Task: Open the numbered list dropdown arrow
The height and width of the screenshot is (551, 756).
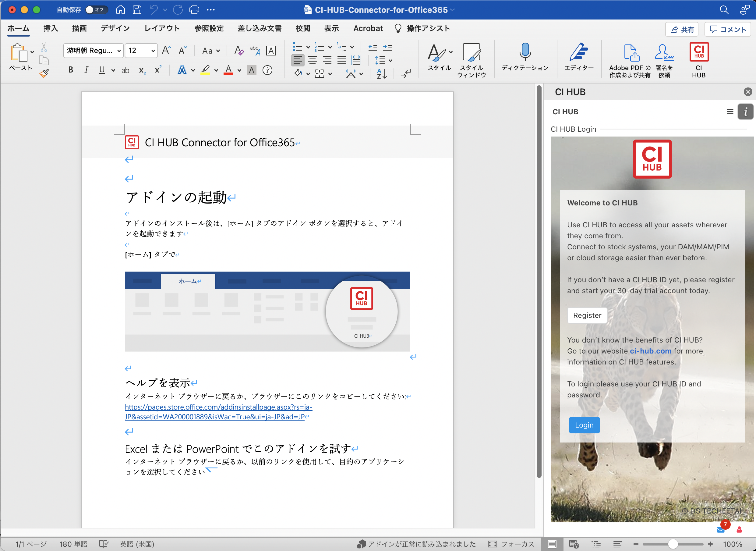Action: tap(330, 47)
